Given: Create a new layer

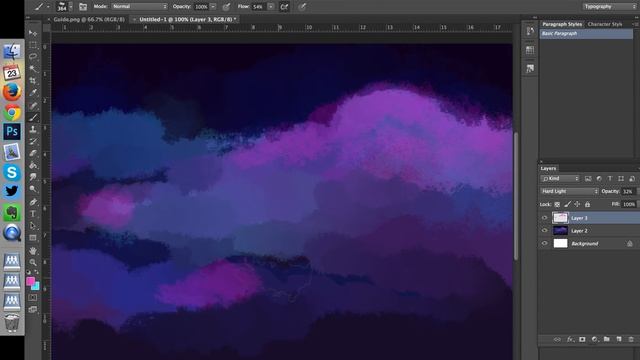Looking at the screenshot, I should [x=619, y=340].
